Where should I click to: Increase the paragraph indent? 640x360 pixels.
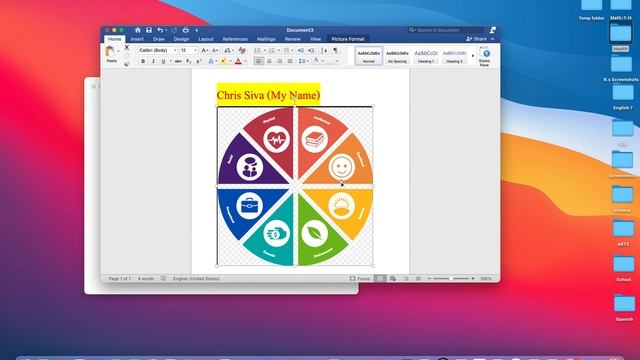(311, 50)
